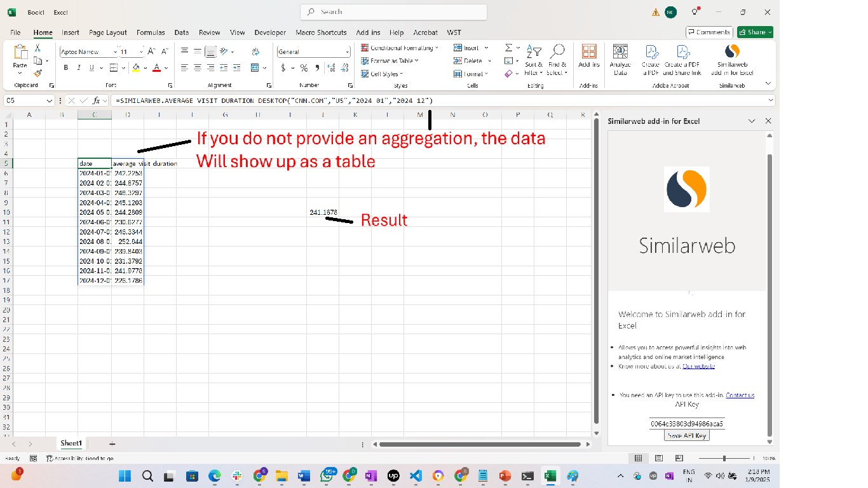Follow the Our website link

click(699, 366)
